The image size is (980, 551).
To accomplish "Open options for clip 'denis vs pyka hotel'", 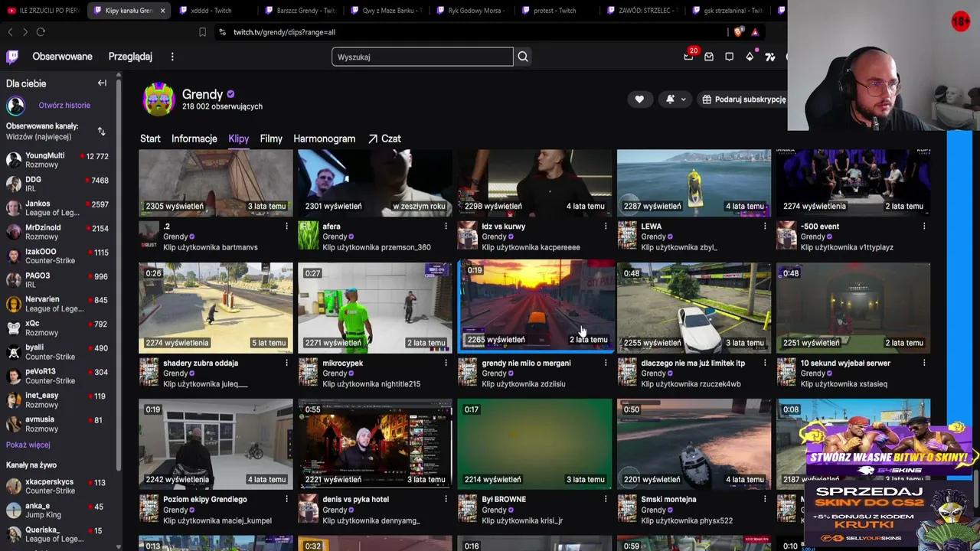I will click(x=446, y=499).
